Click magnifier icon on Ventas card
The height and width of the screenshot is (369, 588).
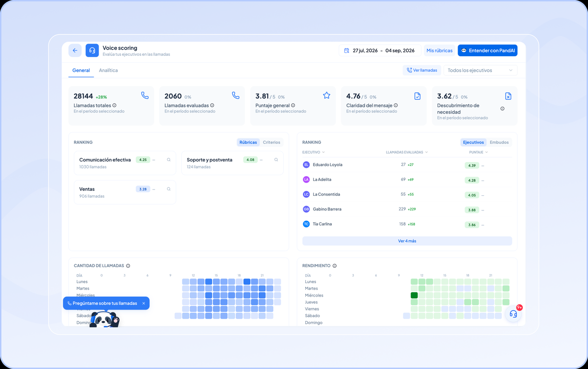[x=169, y=189]
